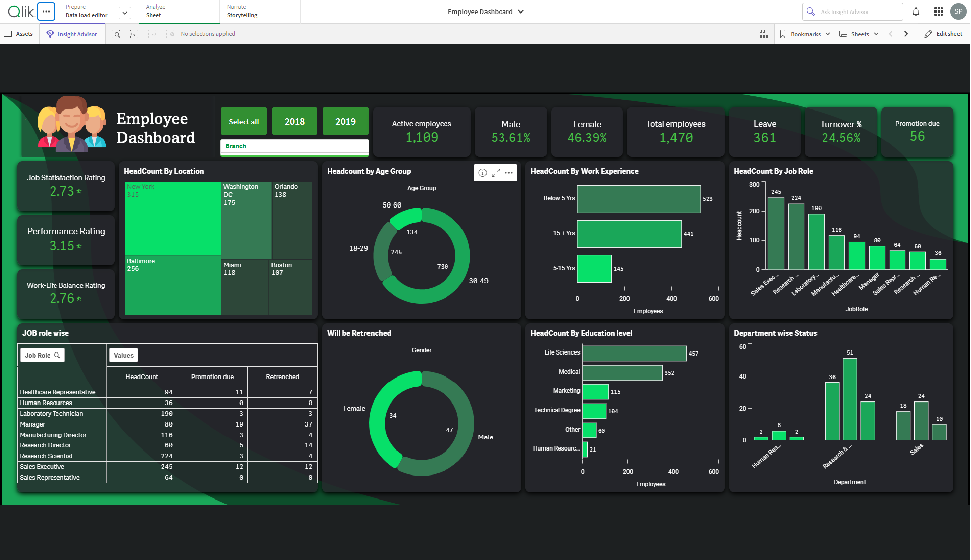Go to the next sheet arrow

coord(906,34)
